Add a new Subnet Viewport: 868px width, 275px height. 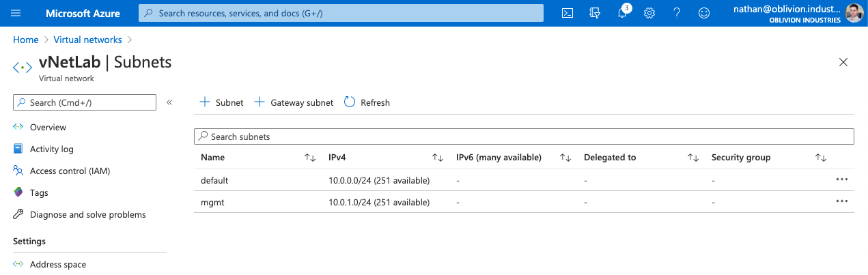pyautogui.click(x=221, y=102)
